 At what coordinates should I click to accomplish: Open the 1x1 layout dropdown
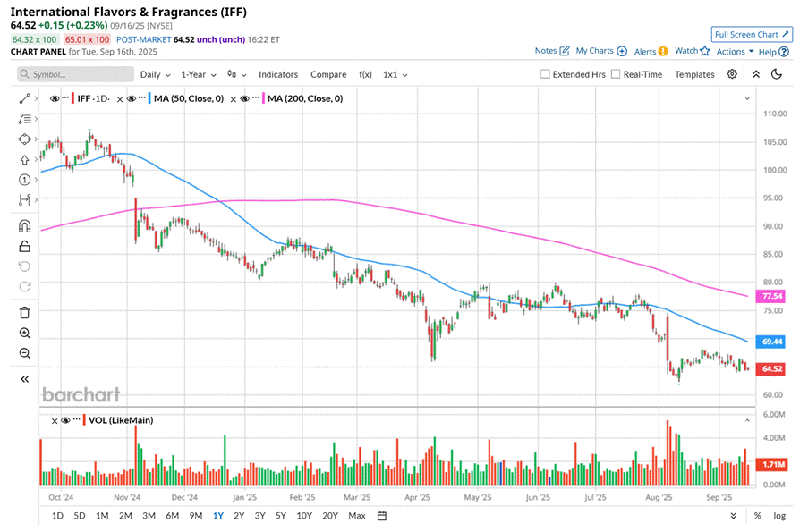point(395,74)
